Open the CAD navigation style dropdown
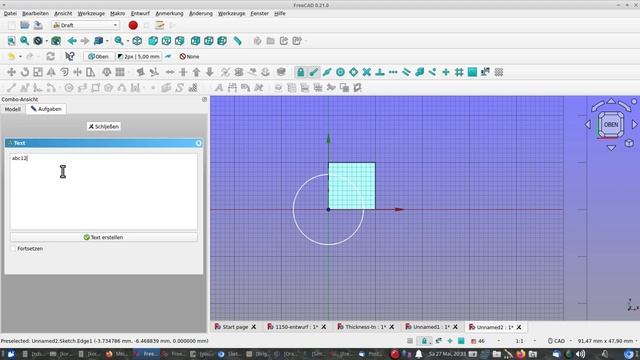 559,341
